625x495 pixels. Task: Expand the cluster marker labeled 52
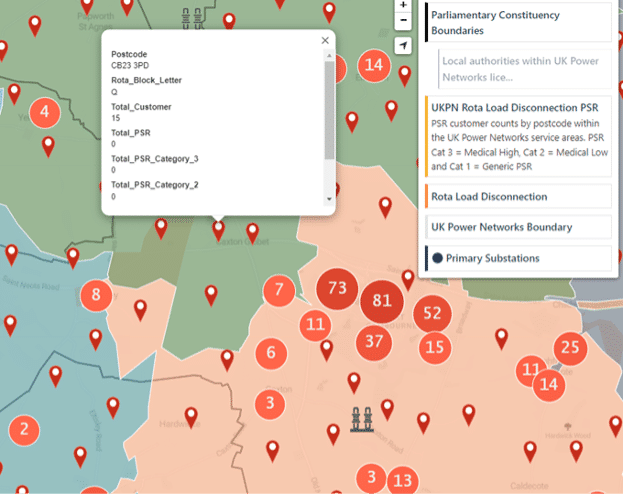click(432, 313)
